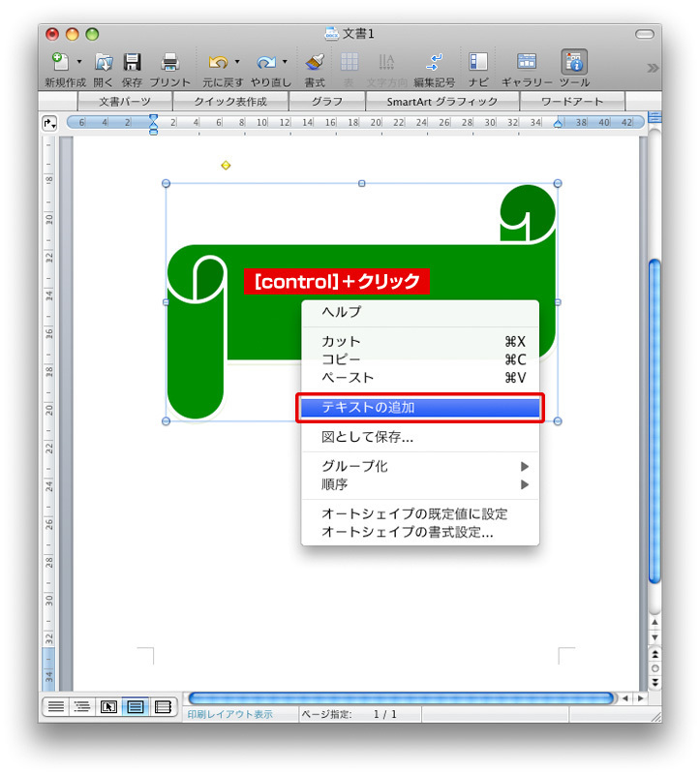Screen dimensions: 700x775
Task: Open the Undo (元に戻す) history dropdown arrow
Action: [x=237, y=63]
